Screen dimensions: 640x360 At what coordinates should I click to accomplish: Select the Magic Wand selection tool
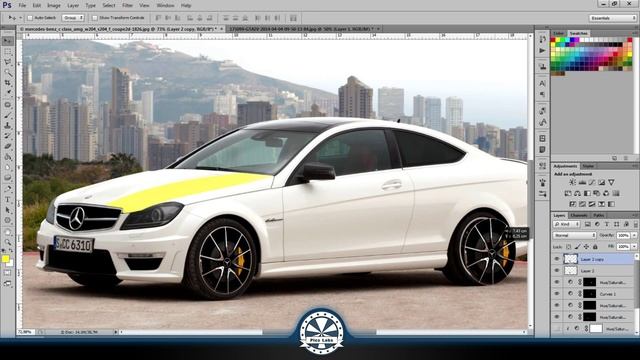(x=8, y=73)
